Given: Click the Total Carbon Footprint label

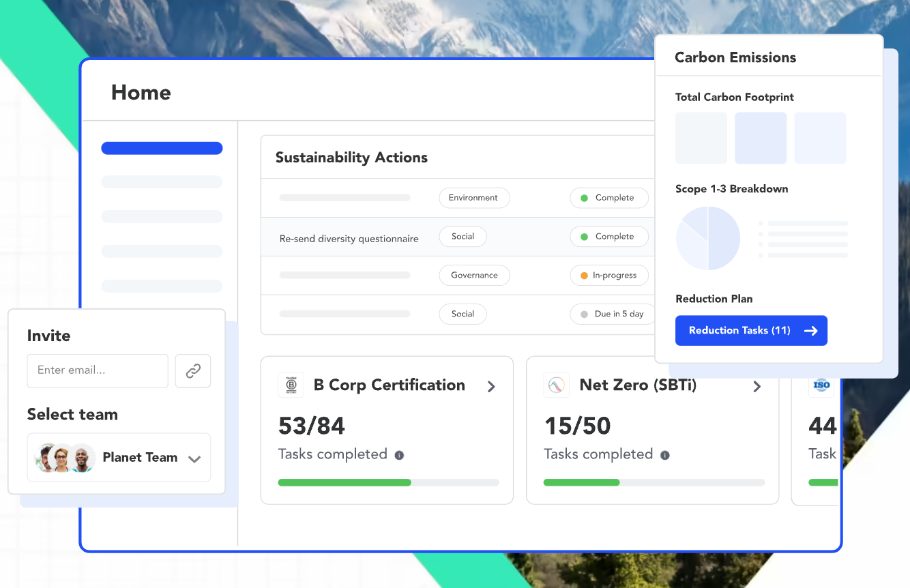Looking at the screenshot, I should pyautogui.click(x=735, y=98).
